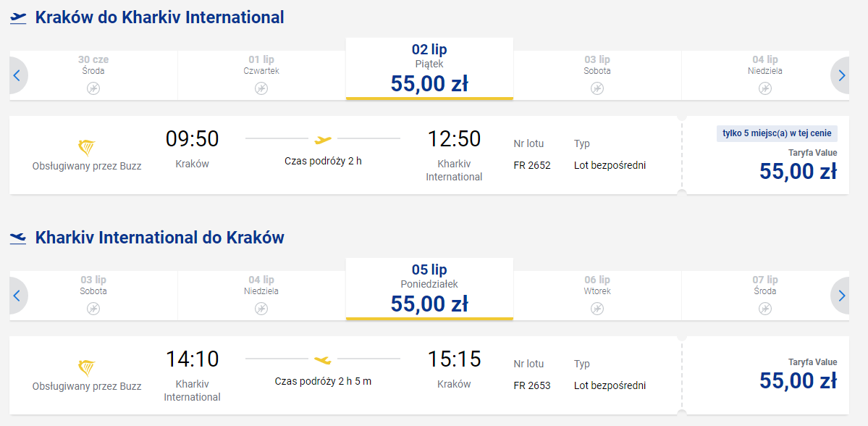Select 04 lip Niedziela return date tab

261,296
